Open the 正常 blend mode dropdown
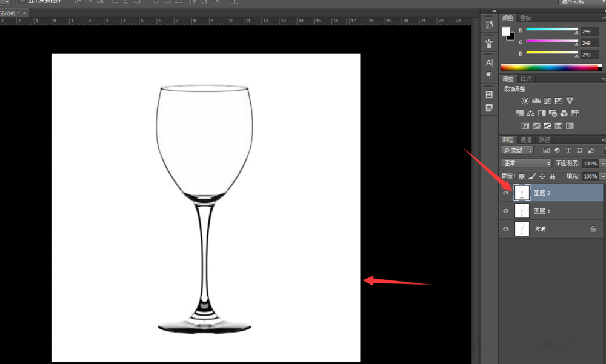This screenshot has width=606, height=364. pyautogui.click(x=526, y=164)
